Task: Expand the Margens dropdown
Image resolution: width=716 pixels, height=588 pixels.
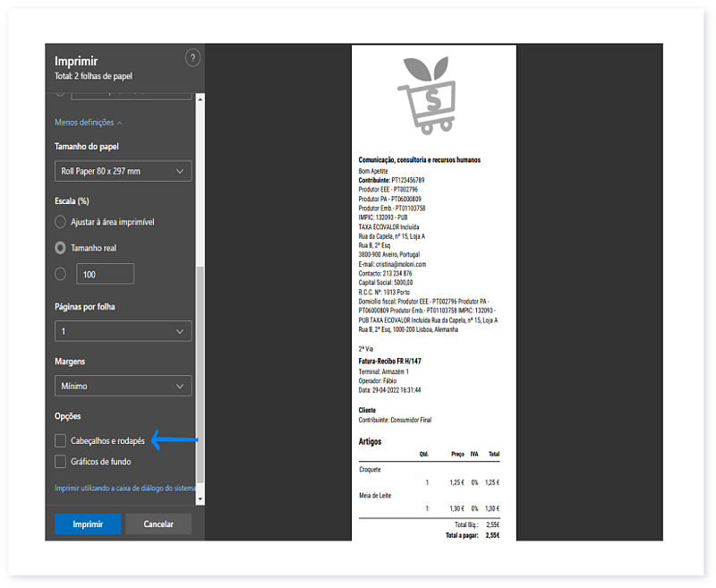Action: coord(124,386)
